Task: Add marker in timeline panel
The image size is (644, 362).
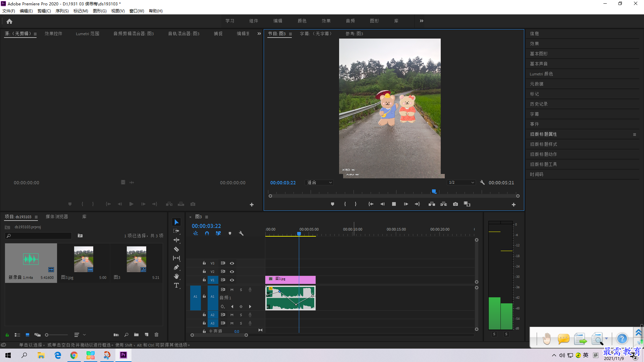Action: [230, 233]
